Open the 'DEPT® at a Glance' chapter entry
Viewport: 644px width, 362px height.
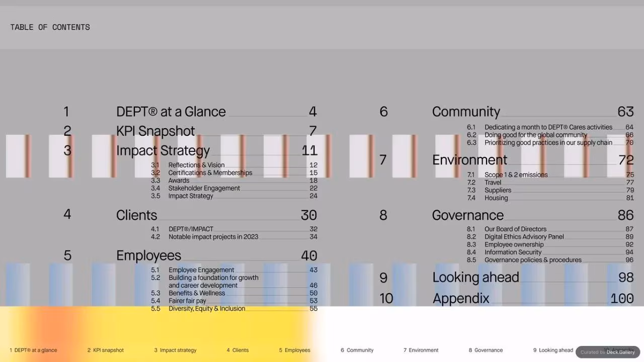tap(171, 112)
